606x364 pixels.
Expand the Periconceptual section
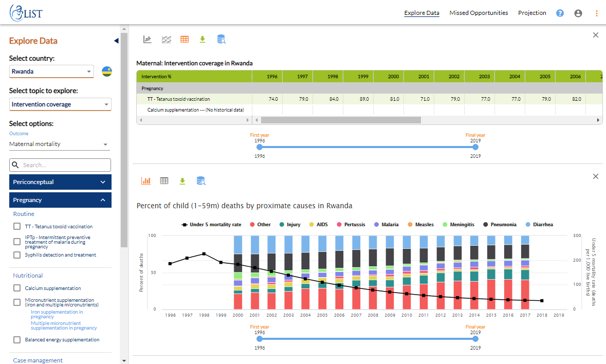click(60, 182)
